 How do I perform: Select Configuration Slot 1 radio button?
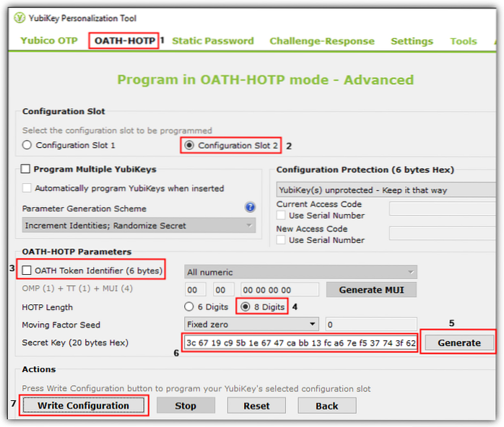click(x=27, y=145)
